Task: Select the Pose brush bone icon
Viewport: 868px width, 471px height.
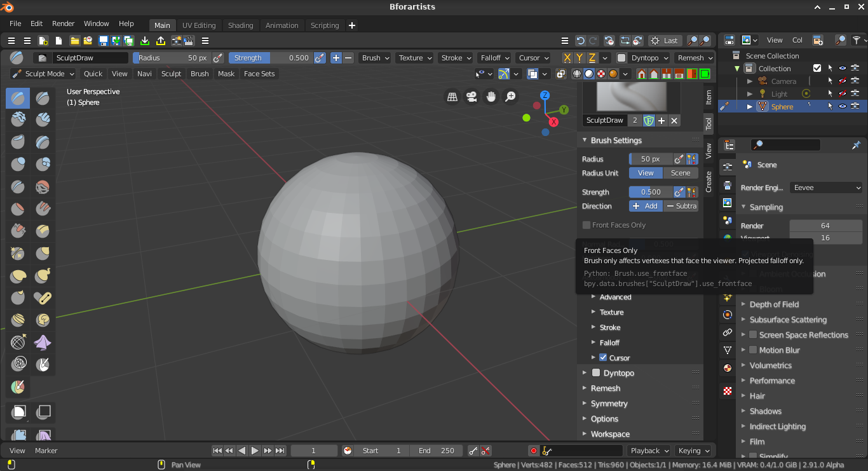Action: (43, 298)
